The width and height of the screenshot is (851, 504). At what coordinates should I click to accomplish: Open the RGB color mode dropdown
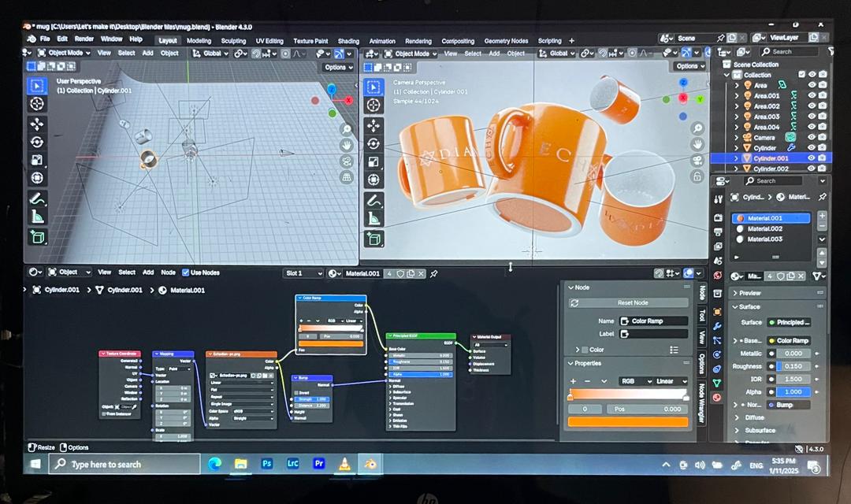tap(636, 381)
